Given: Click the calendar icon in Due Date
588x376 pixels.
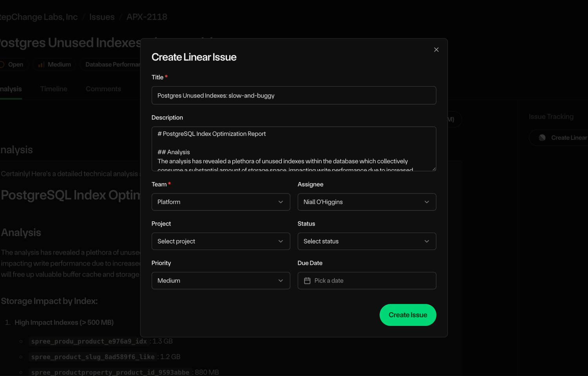Looking at the screenshot, I should click(307, 281).
